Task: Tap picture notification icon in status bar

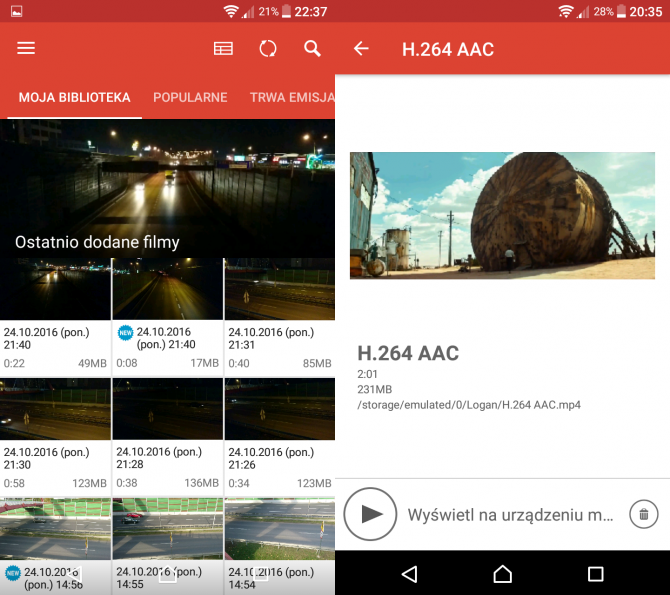Action: pyautogui.click(x=17, y=11)
